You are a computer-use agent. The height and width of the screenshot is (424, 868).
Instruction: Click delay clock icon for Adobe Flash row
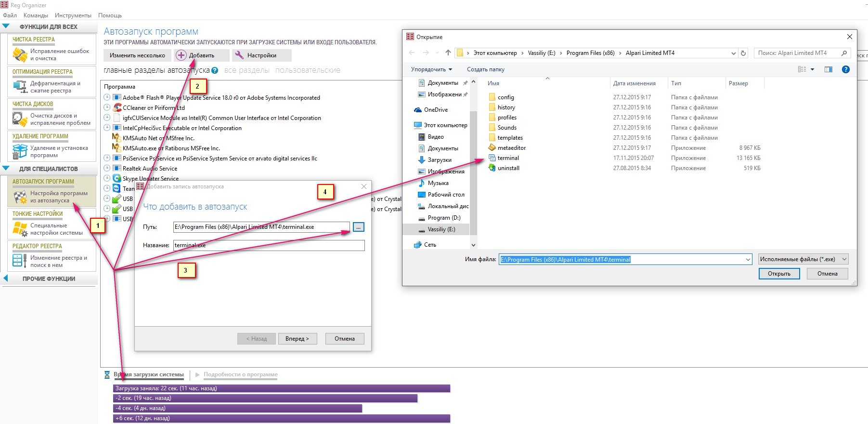coord(107,97)
